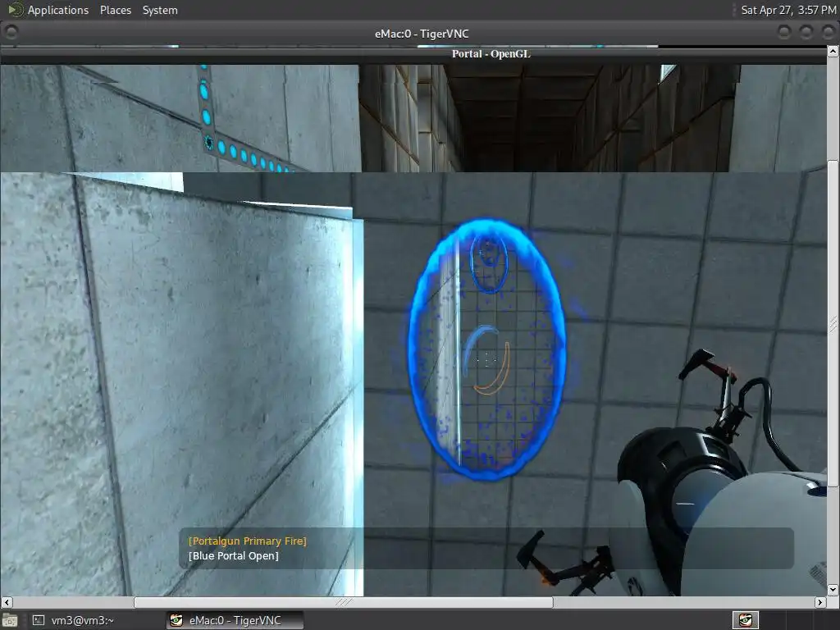The width and height of the screenshot is (840, 630).
Task: Click the [Portalgun Primary Fire] caption
Action: pyautogui.click(x=248, y=541)
